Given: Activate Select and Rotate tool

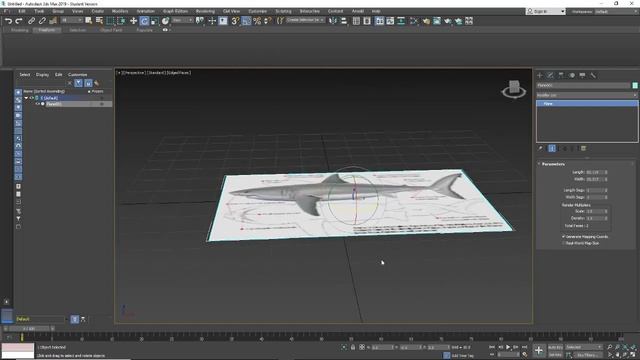Looking at the screenshot, I should [144, 21].
